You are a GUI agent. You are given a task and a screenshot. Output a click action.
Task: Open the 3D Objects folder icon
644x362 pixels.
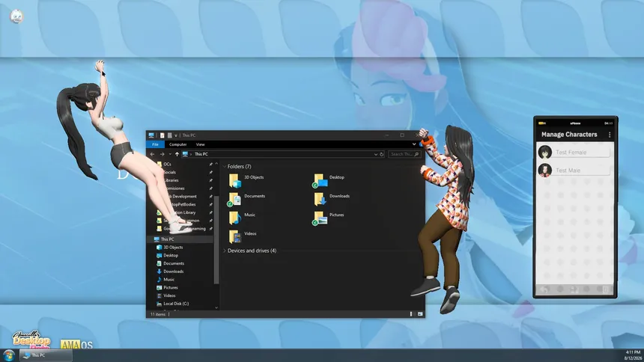click(235, 180)
